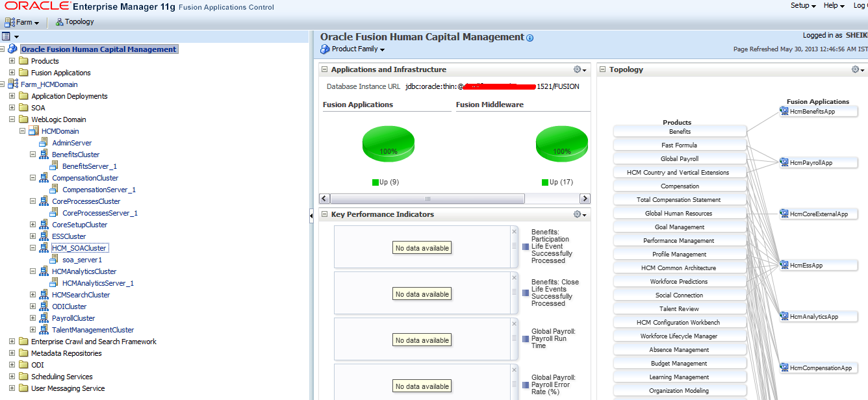The image size is (868, 400).
Task: Click the HcmPayrollApp topology node
Action: [819, 163]
